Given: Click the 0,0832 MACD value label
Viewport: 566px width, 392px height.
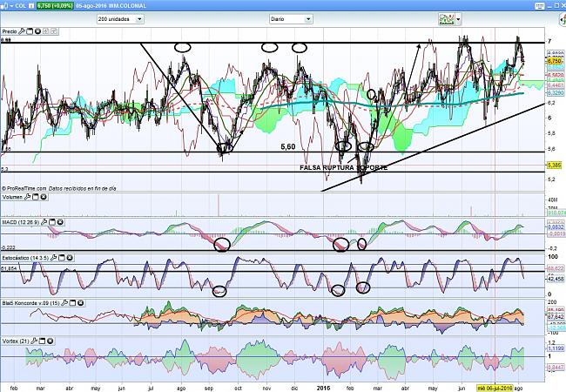Looking at the screenshot, I should point(556,227).
